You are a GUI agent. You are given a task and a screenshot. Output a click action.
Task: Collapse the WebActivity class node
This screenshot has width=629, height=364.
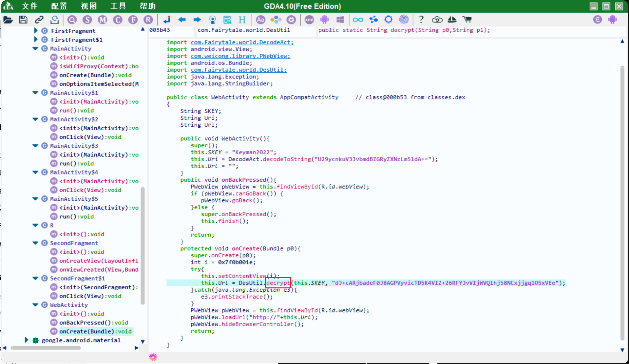[35, 305]
